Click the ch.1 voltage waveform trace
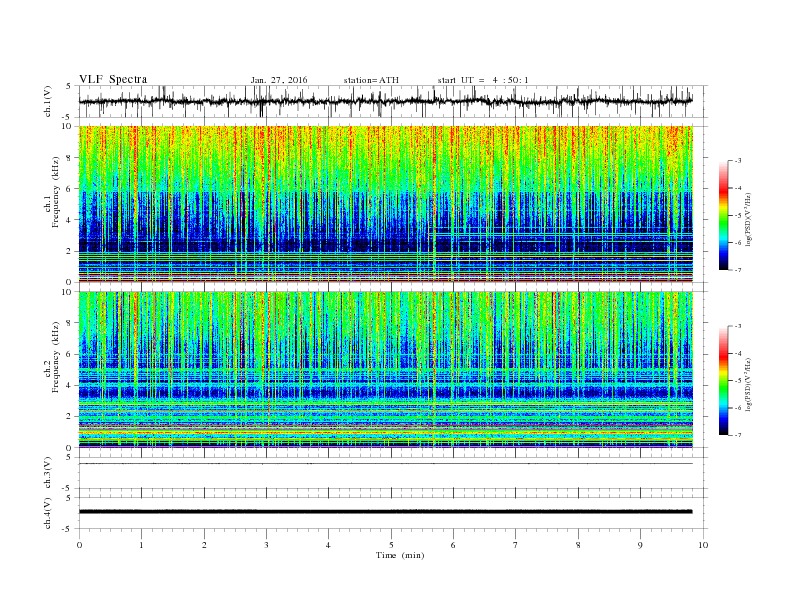Viewport: 792px width, 612px height. 385,101
